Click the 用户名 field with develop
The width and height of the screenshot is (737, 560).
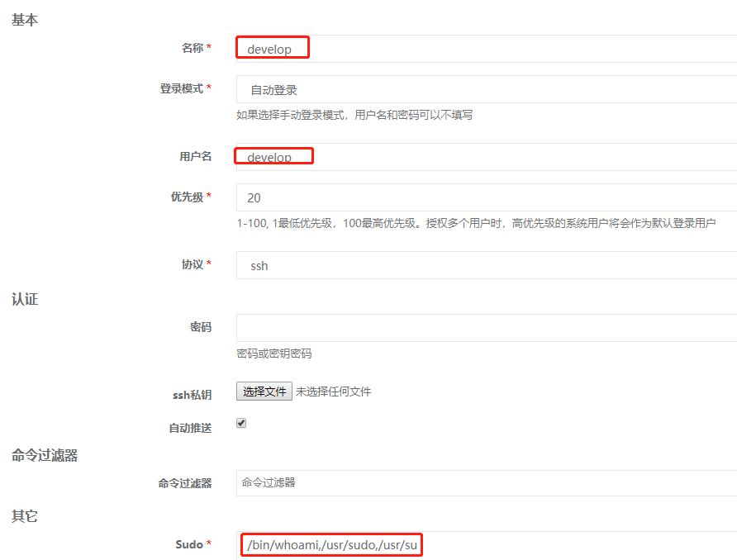pos(487,157)
